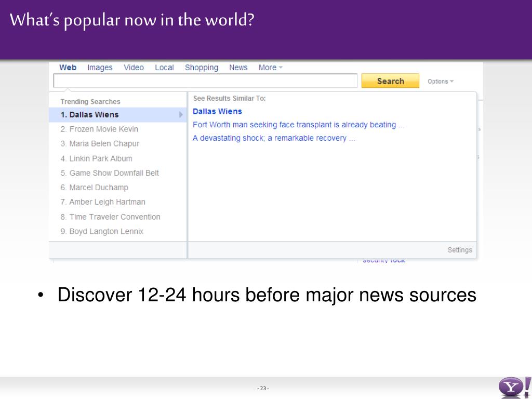Open the Shopping tab
This screenshot has width=532, height=399.
pyautogui.click(x=201, y=68)
